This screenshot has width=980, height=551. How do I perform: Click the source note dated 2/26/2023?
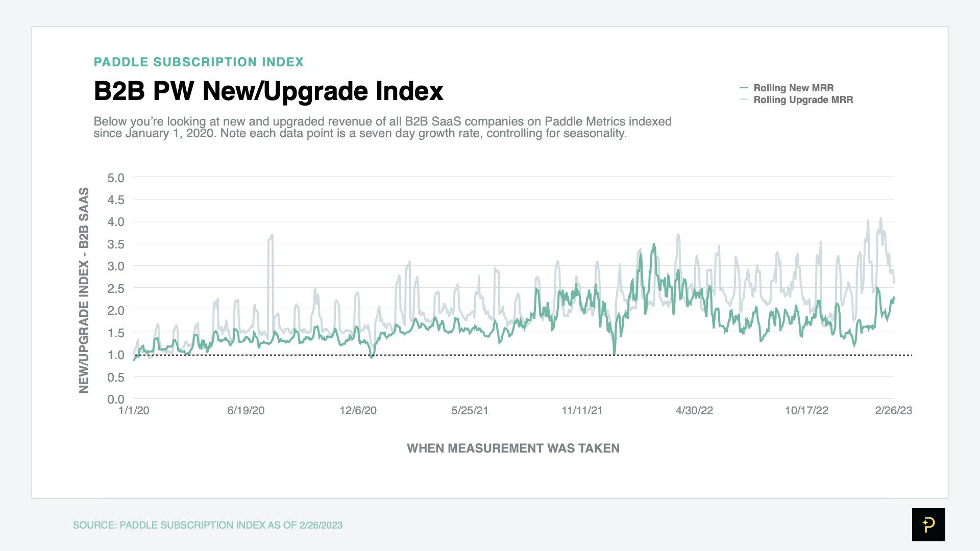[208, 525]
